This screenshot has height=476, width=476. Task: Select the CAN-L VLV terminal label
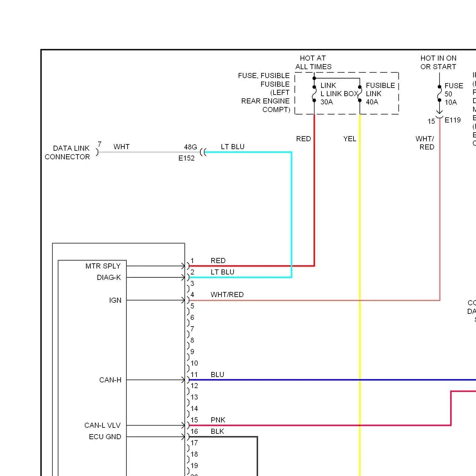pos(102,425)
